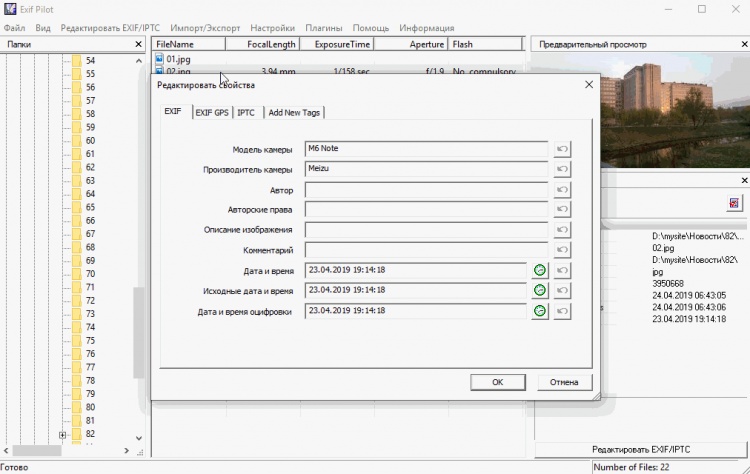Viewport: 750px width, 474px height.
Task: Click the folder tree horizontal scroll-right arrow
Action: 126,451
